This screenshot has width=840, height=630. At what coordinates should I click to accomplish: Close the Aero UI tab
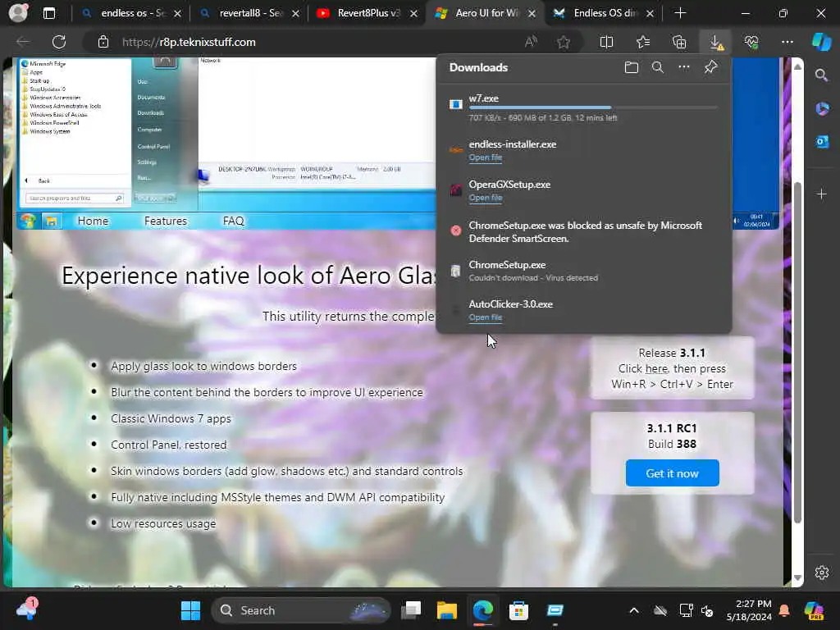click(532, 13)
